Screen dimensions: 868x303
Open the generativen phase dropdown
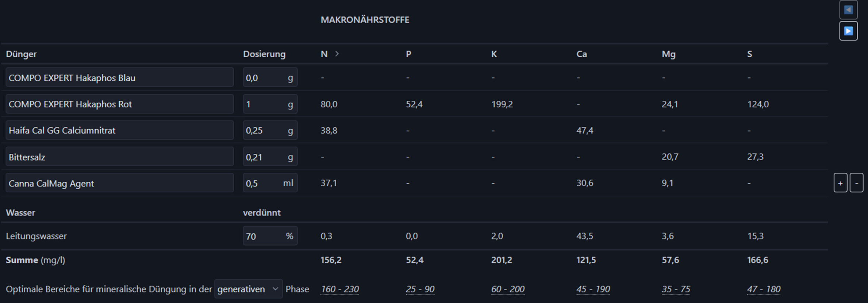click(x=248, y=289)
